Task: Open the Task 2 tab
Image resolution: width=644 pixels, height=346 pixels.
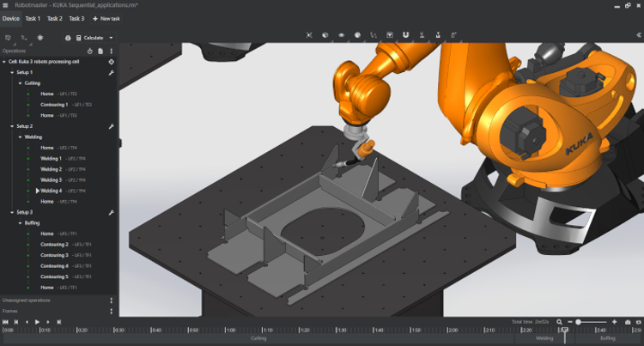Action: pos(55,19)
